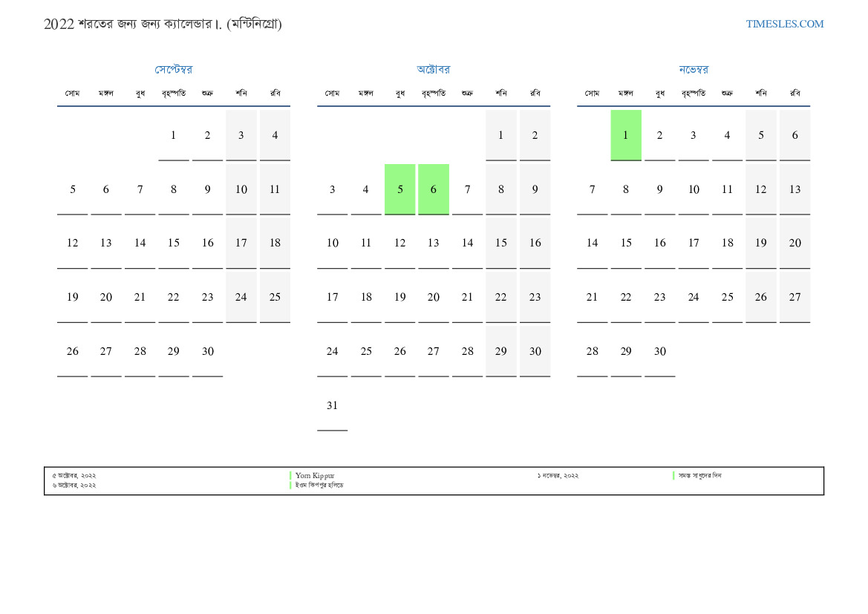Select November 15 in the calendar
Screen dimensions: 868x614
625,243
